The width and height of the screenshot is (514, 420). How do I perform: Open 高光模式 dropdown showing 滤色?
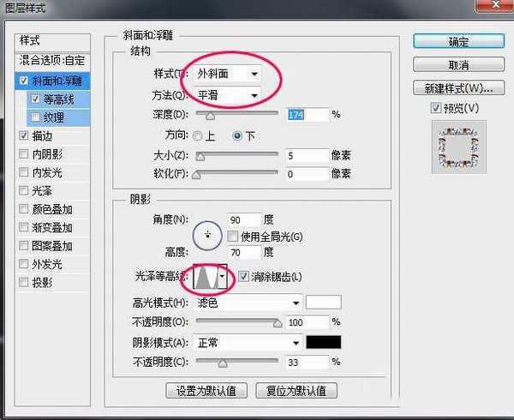click(x=248, y=303)
